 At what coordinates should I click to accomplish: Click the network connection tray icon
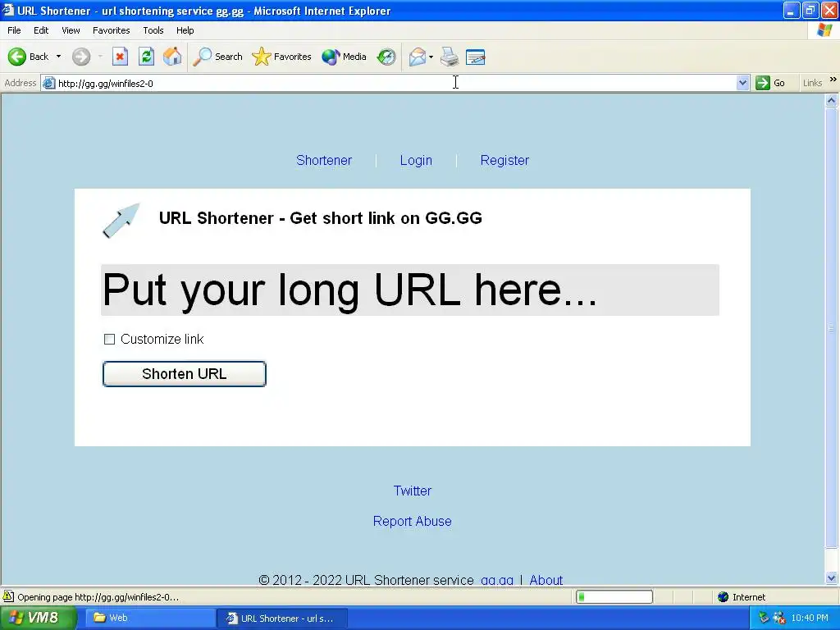(765, 618)
